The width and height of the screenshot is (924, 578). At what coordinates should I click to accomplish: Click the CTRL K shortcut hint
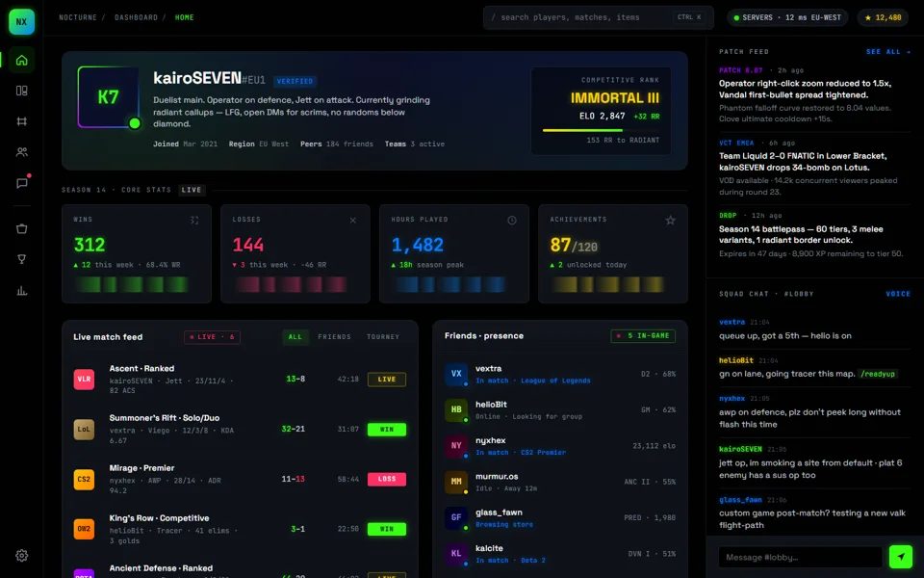689,17
